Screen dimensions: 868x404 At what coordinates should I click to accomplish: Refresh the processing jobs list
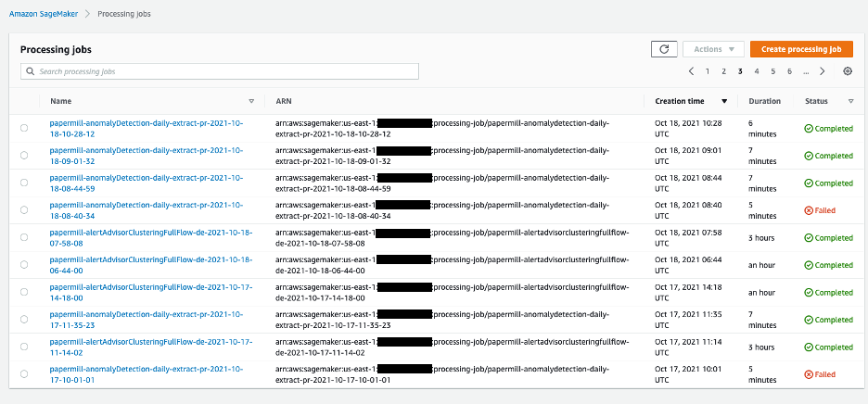[664, 49]
